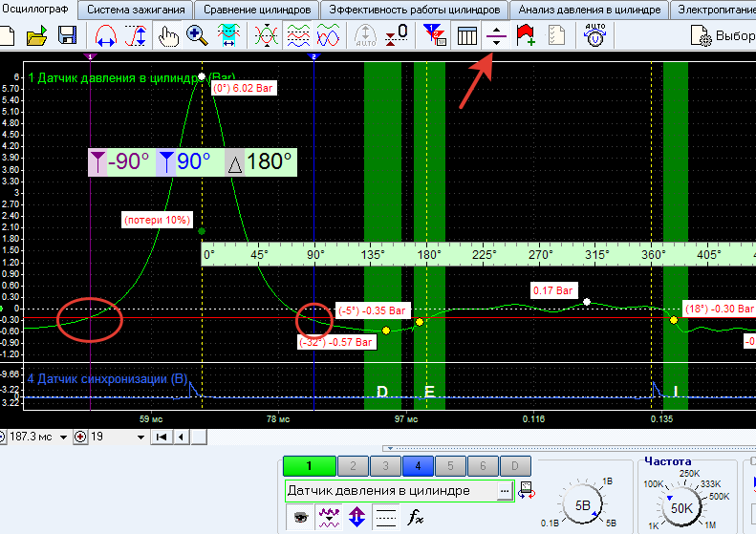Open file via the yellow folder icon

point(36,35)
